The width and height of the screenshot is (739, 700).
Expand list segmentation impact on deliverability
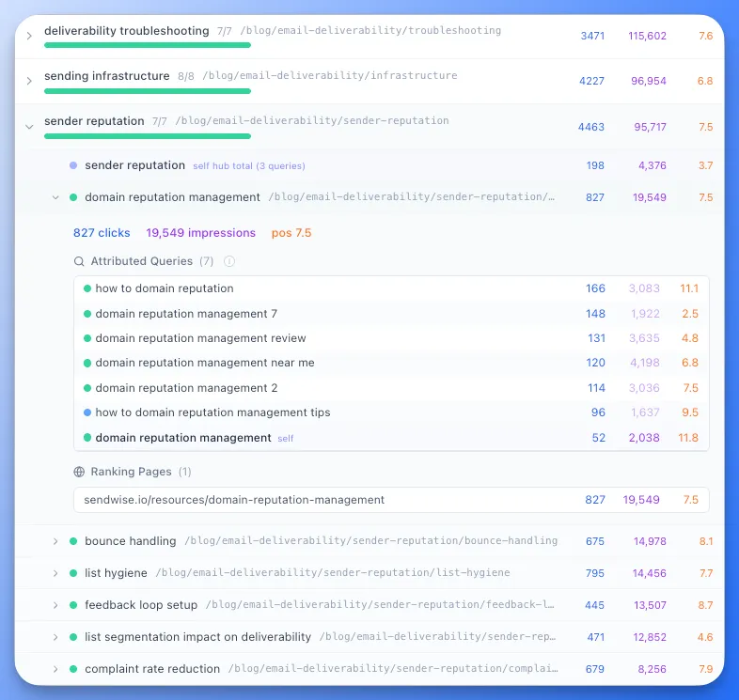coord(55,637)
